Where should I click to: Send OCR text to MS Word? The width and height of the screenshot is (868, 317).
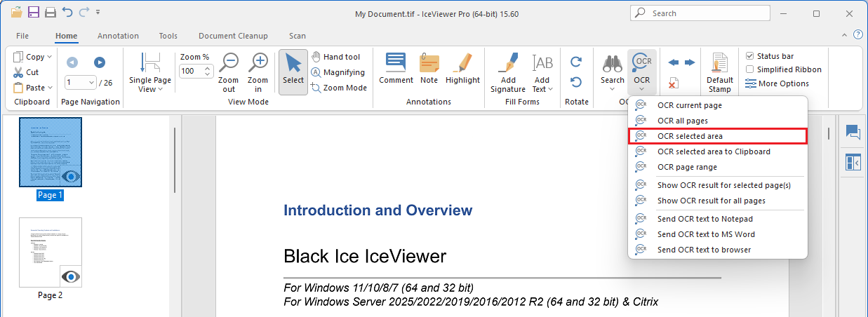(x=718, y=234)
